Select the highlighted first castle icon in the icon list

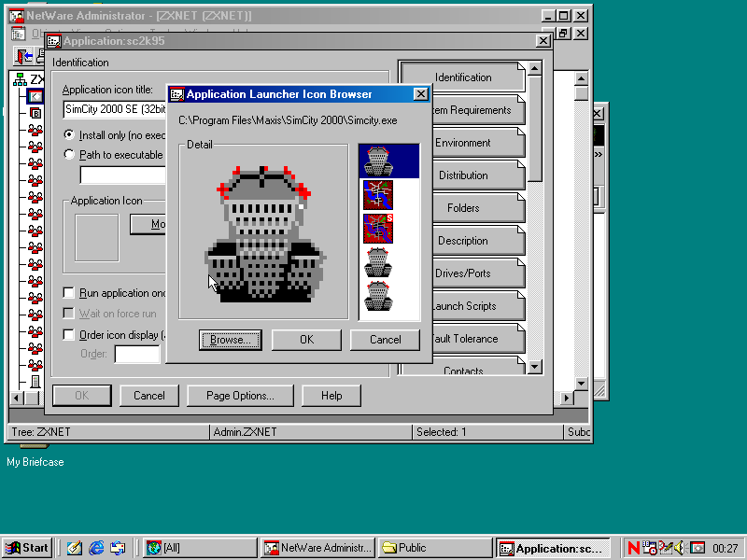(378, 161)
